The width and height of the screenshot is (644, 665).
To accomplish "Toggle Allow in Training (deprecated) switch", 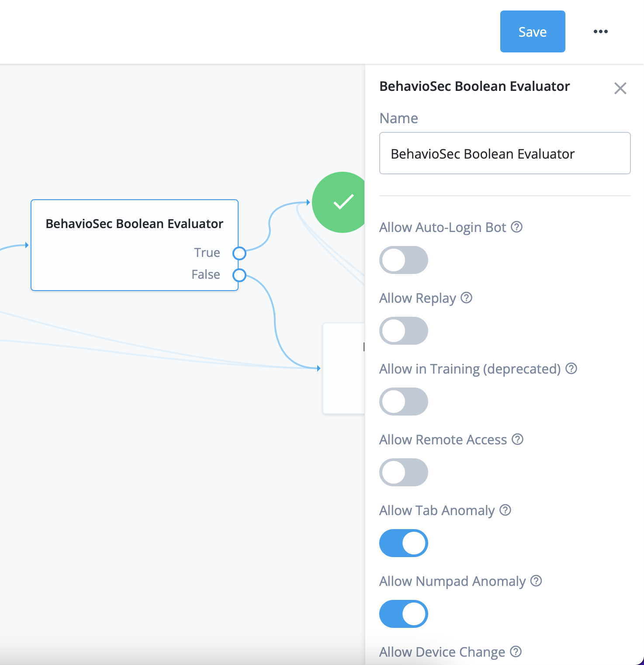I will pos(403,402).
